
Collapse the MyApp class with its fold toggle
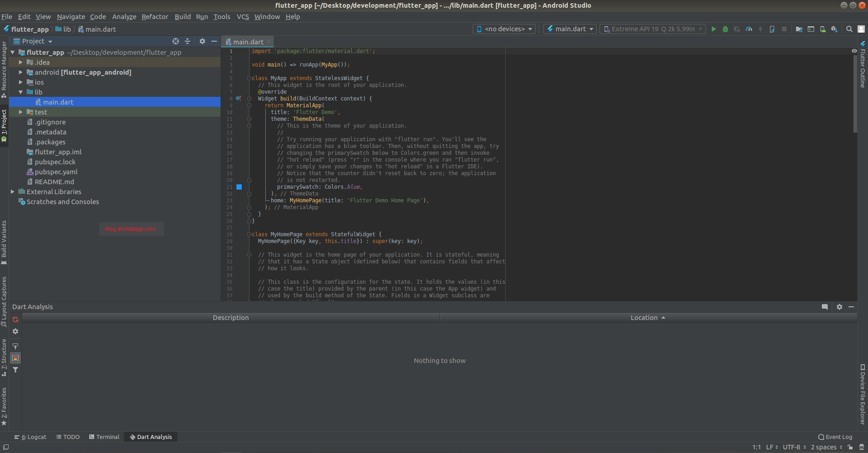249,78
